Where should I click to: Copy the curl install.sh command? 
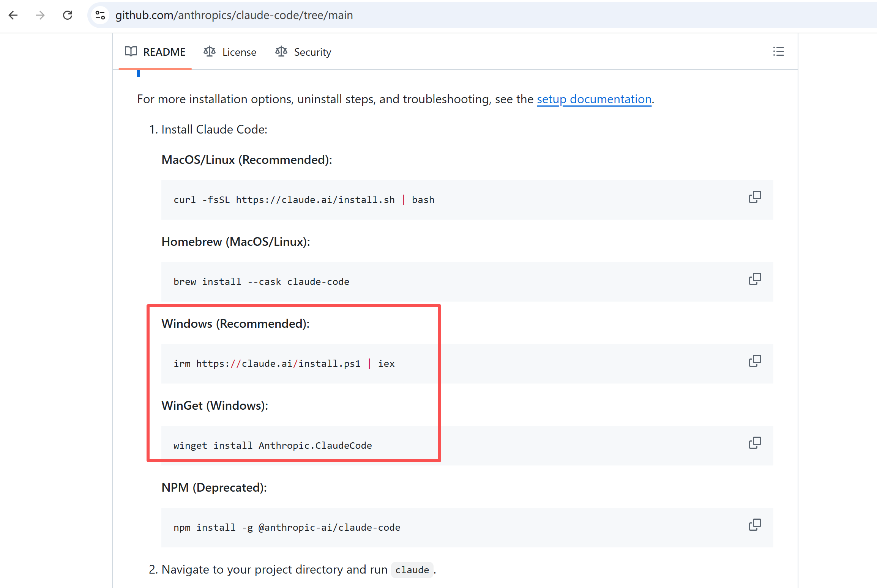point(755,197)
